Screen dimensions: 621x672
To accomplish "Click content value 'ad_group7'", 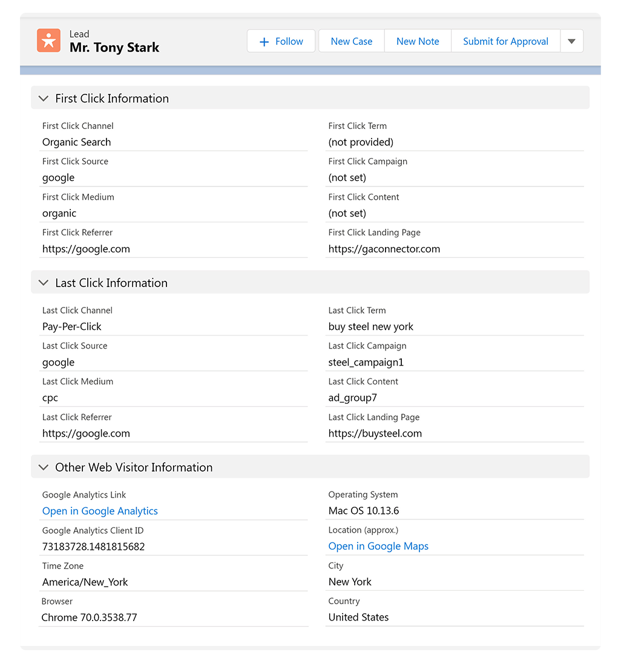I will click(352, 398).
